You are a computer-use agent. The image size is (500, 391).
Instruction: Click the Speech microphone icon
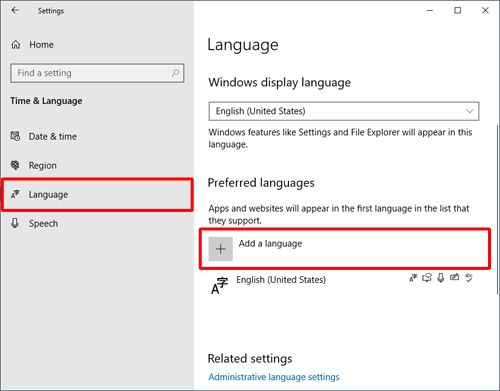click(x=15, y=223)
